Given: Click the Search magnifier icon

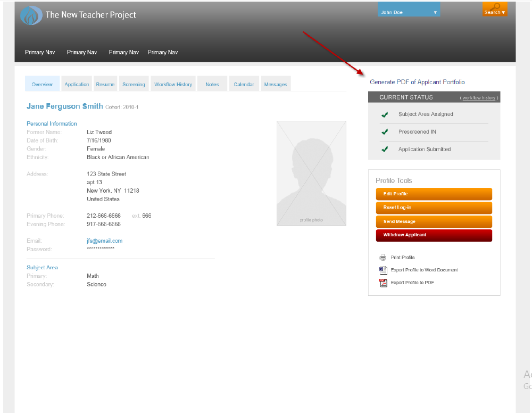Looking at the screenshot, I should [496, 7].
